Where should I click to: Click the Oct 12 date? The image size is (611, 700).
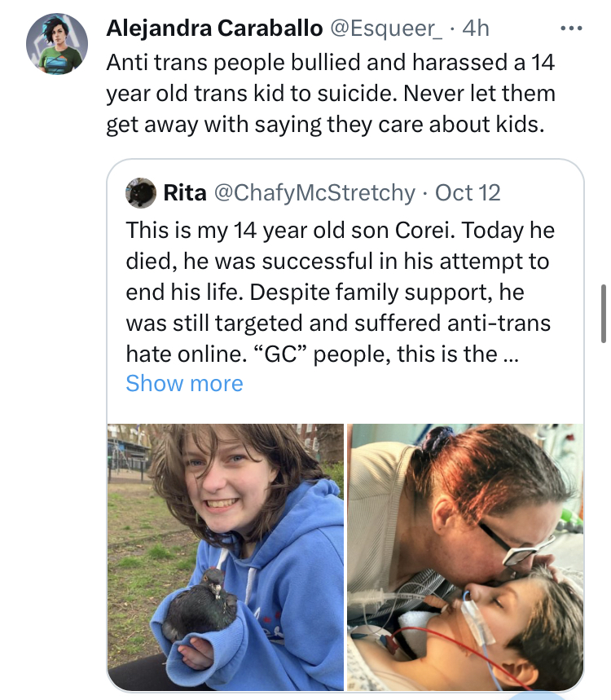pyautogui.click(x=468, y=193)
